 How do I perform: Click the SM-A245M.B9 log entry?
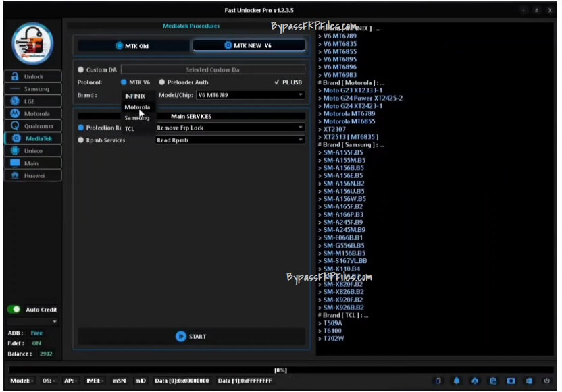click(x=344, y=230)
